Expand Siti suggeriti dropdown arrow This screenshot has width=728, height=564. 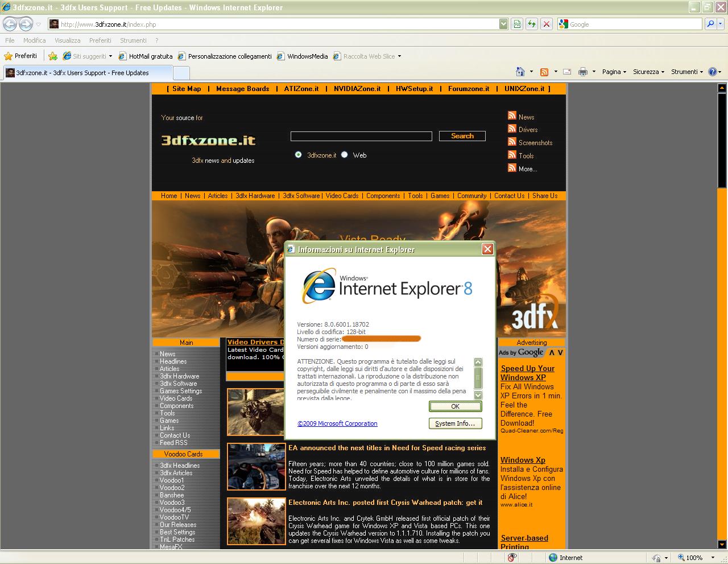[110, 56]
